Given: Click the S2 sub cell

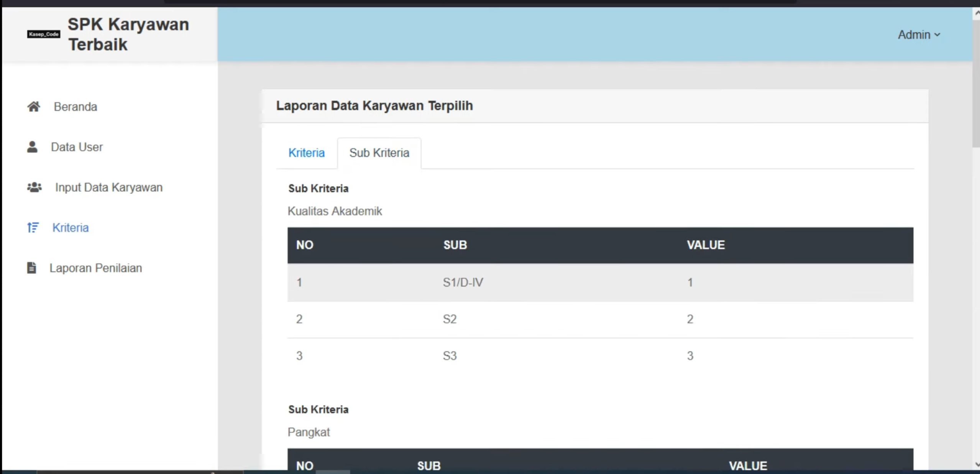Looking at the screenshot, I should (x=450, y=319).
